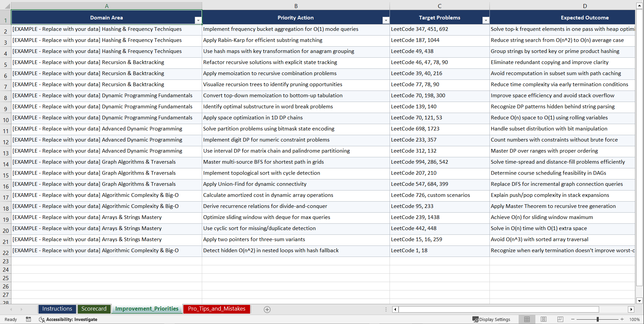The image size is (644, 324).
Task: Open Page Layout view
Action: (x=543, y=319)
